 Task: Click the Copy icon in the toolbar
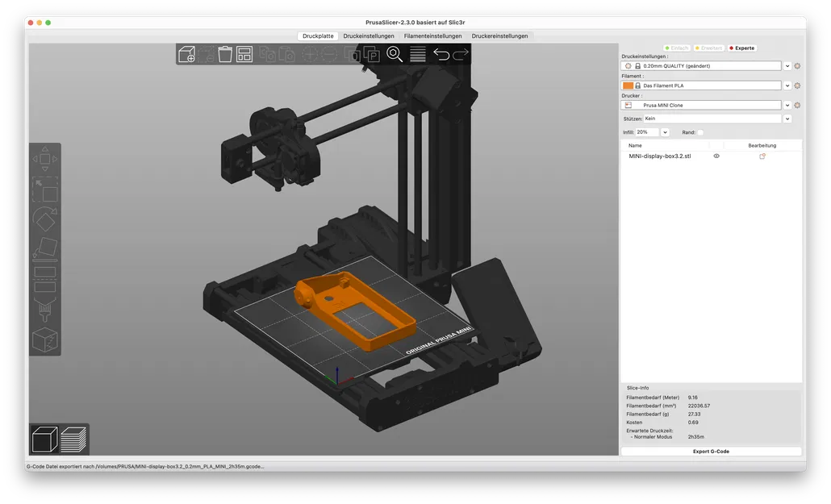(267, 54)
